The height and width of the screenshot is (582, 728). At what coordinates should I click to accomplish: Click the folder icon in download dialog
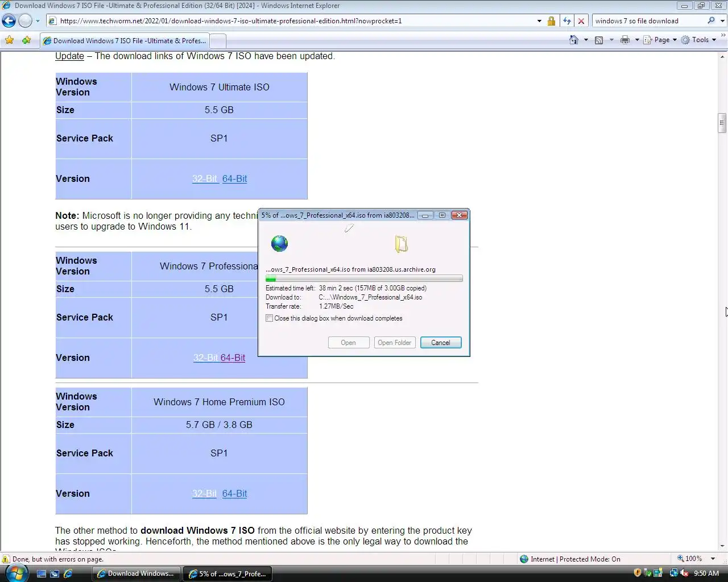point(401,244)
